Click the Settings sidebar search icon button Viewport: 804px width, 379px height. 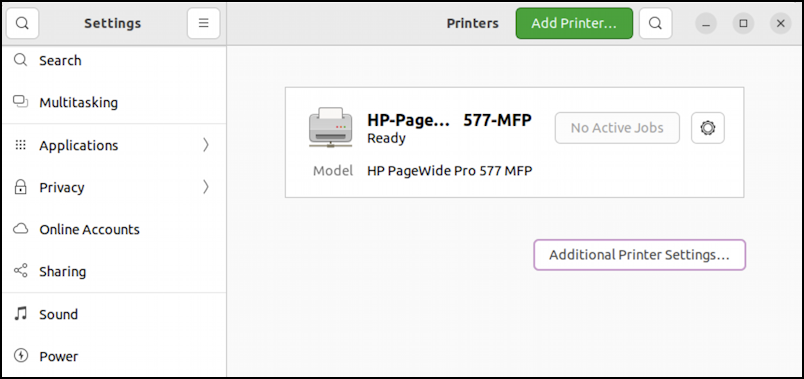[22, 23]
